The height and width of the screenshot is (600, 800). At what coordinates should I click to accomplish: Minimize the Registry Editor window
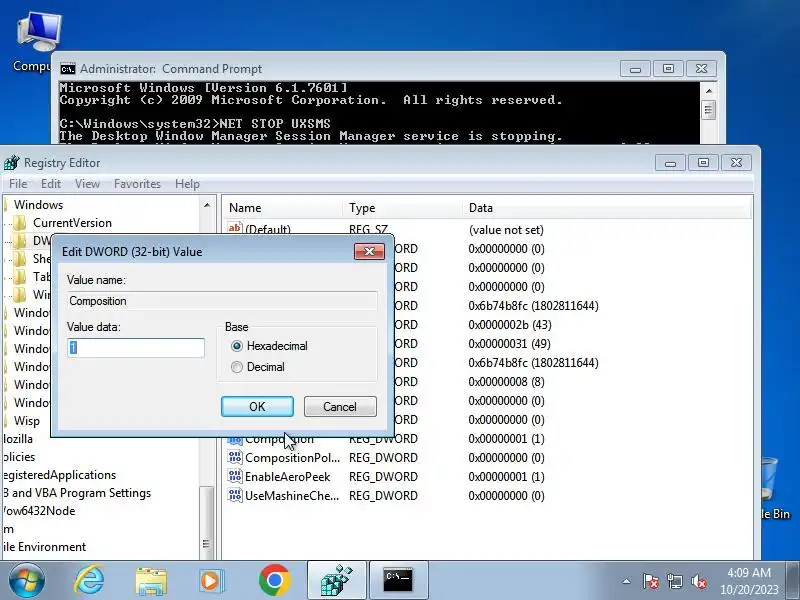coord(670,163)
